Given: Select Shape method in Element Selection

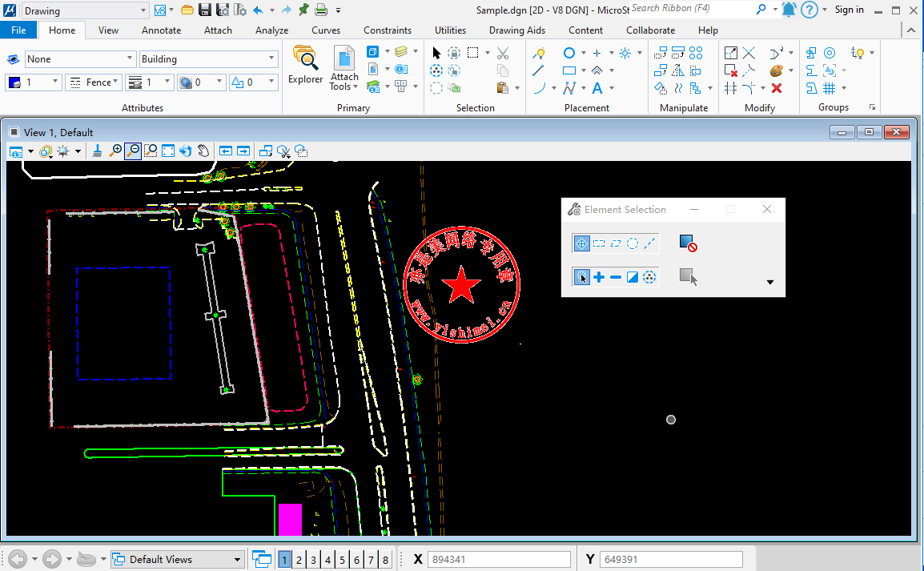Looking at the screenshot, I should [616, 243].
